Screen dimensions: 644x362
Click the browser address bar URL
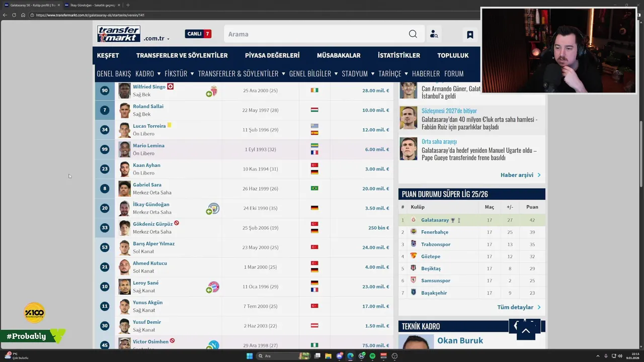click(90, 15)
